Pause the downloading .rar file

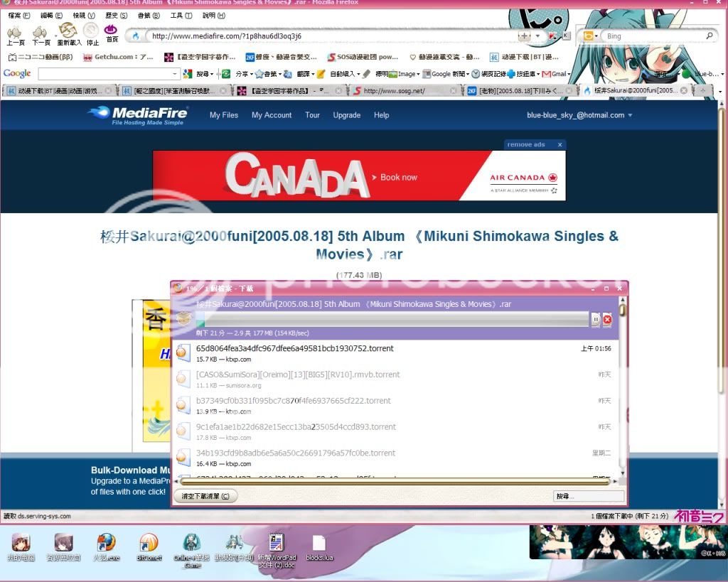coord(596,320)
